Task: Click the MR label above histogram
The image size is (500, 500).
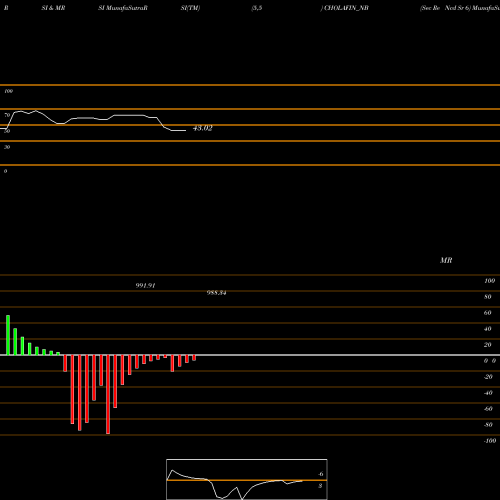Action: click(446, 260)
